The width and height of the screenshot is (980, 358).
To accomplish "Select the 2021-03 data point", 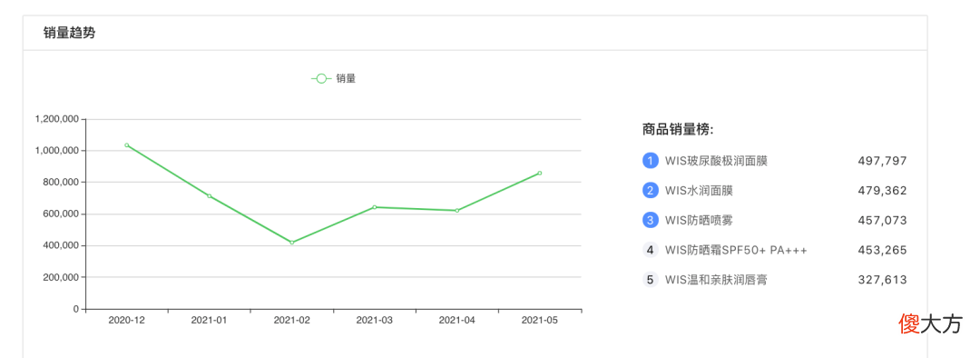I will tap(375, 207).
